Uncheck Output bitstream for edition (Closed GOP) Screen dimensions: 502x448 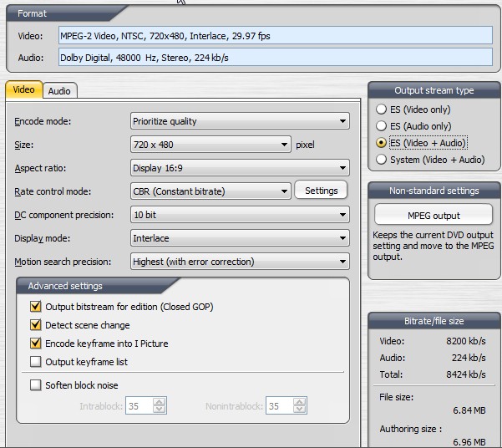click(36, 307)
